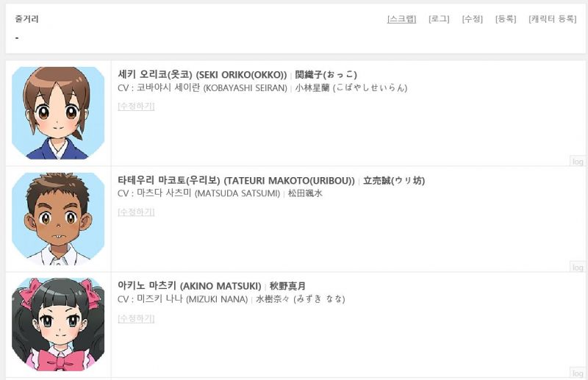This screenshot has height=380, width=588.
Task: Click the [등록] register link
Action: 506,19
